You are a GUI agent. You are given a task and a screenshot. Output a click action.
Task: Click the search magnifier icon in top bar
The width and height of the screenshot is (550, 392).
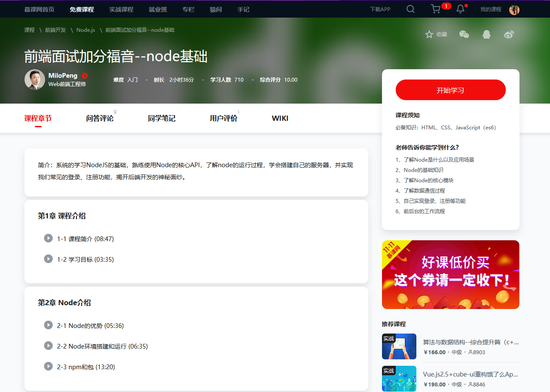(x=410, y=9)
